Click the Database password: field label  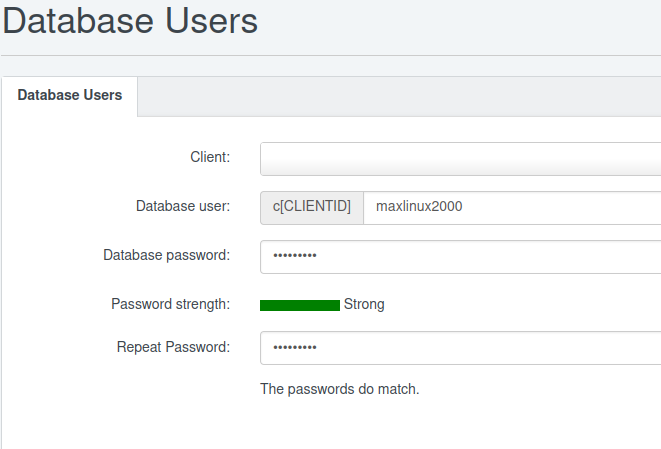tap(167, 255)
